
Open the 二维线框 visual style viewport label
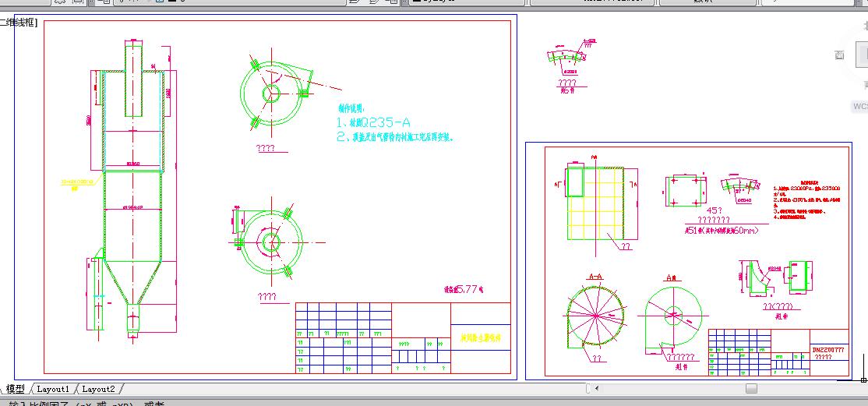pos(18,23)
